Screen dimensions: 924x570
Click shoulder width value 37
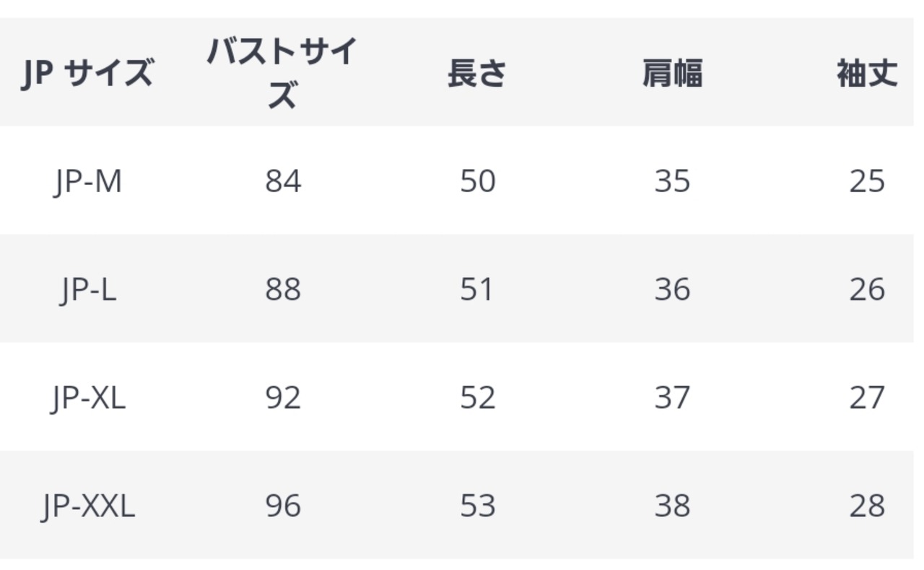tap(672, 397)
